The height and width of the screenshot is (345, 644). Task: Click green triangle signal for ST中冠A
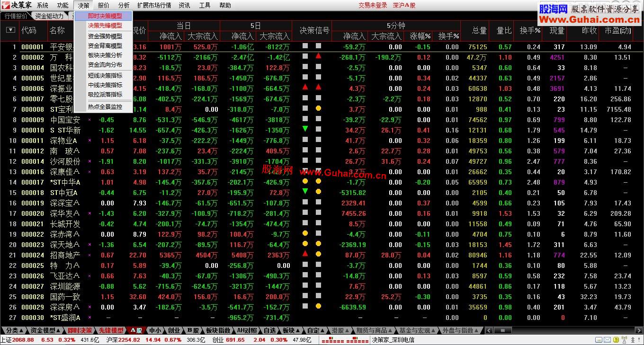305,192
